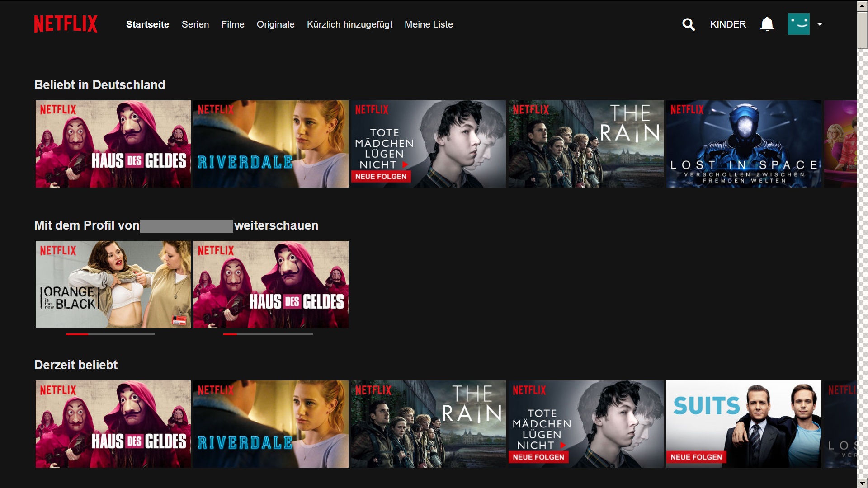The image size is (868, 488).
Task: Open the search magnifier icon
Action: point(688,24)
